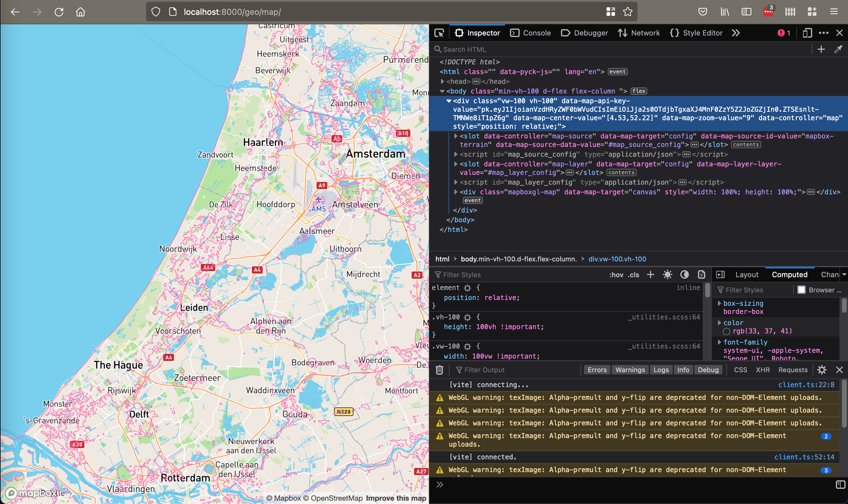Image resolution: width=848 pixels, height=504 pixels.
Task: Expand the map_source_config script node
Action: [456, 154]
